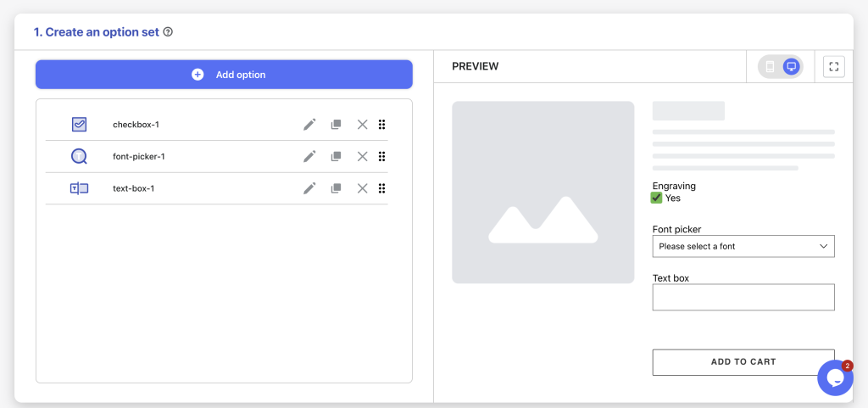Screen dimensions: 868x408
Task: Duplicate the text-box-1 option
Action: coord(336,189)
